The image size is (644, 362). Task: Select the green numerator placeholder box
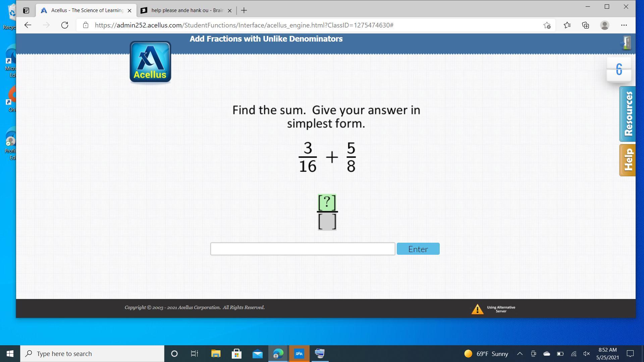point(327,202)
